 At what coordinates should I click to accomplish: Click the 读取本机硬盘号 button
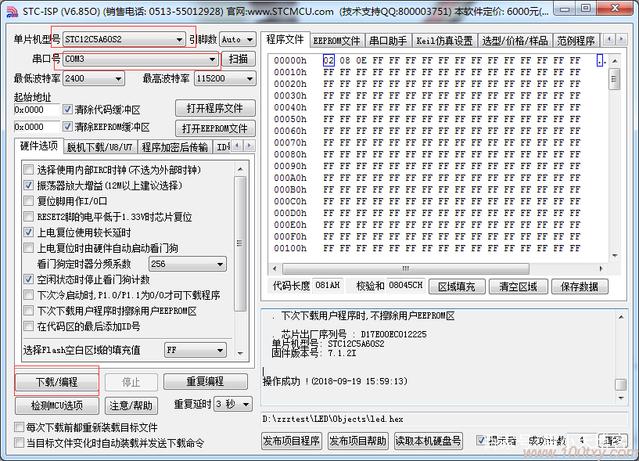[x=428, y=441]
